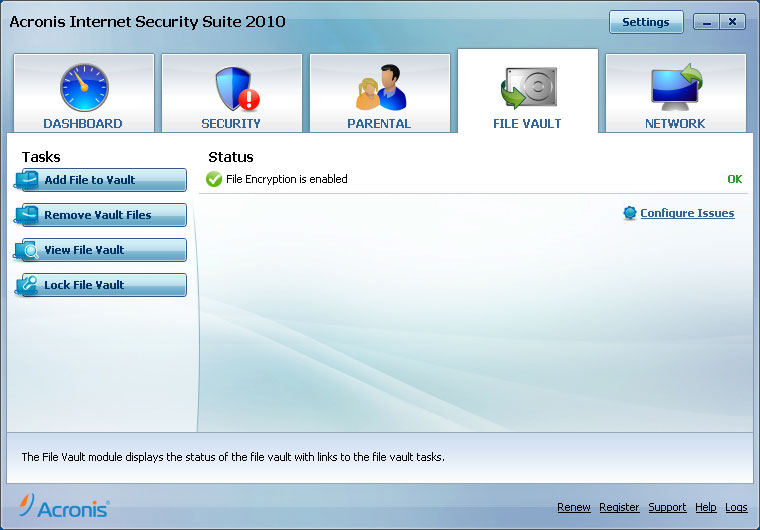This screenshot has width=760, height=530.
Task: Click the 'File Encryption is enabled' status text
Action: (287, 179)
